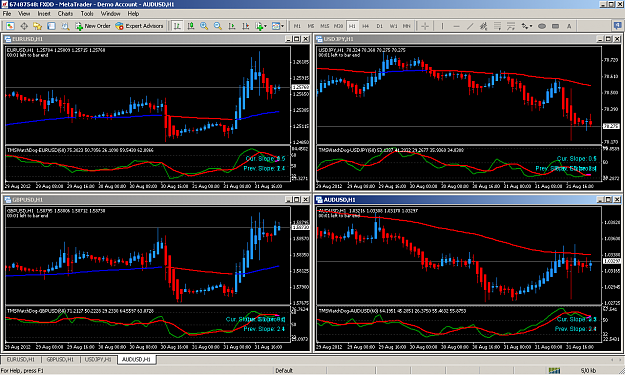The image size is (625, 375).
Task: Select the horizontal line drawing tool
Action: click(x=456, y=26)
